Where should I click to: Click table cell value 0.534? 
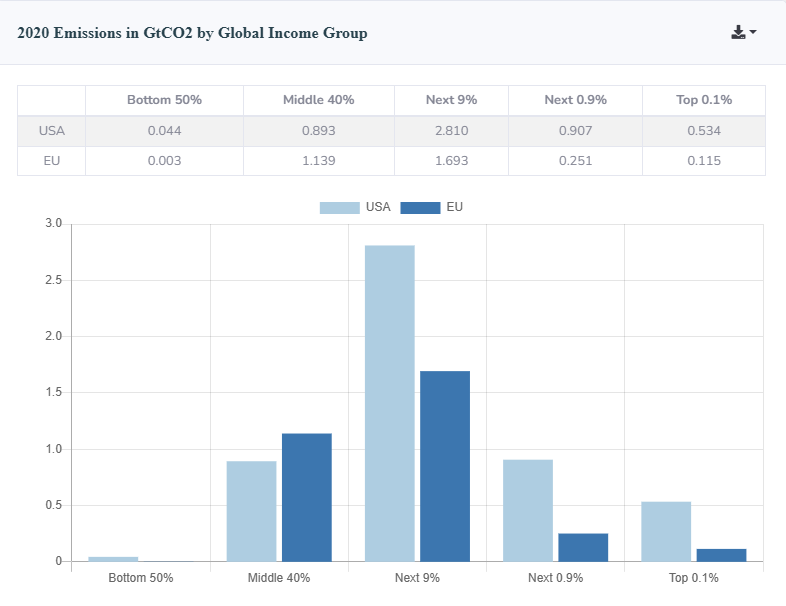(704, 131)
